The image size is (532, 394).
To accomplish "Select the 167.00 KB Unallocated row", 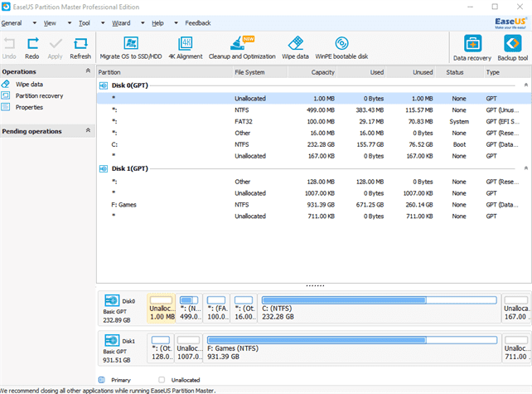I will [314, 156].
